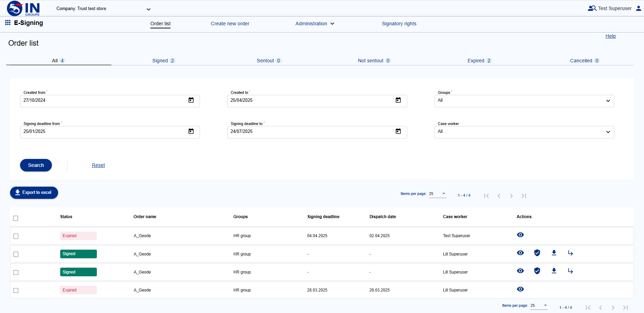Click forward arrow icon on second Signed order
The width and height of the screenshot is (644, 313).
tap(570, 271)
